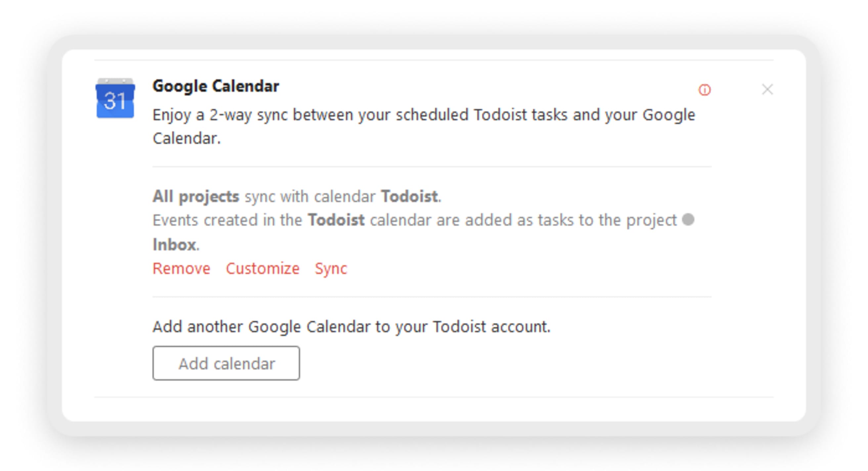868x471 pixels.
Task: Remove the Todoist calendar sync
Action: [x=181, y=269]
